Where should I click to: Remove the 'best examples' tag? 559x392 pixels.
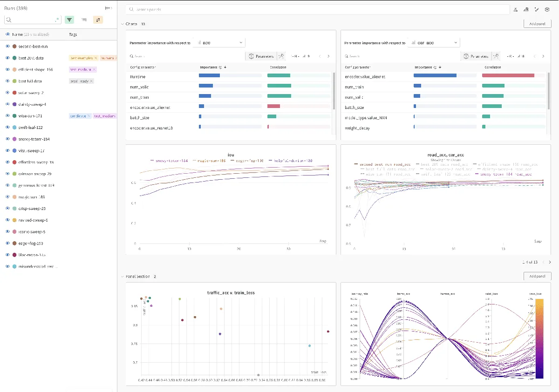point(95,58)
